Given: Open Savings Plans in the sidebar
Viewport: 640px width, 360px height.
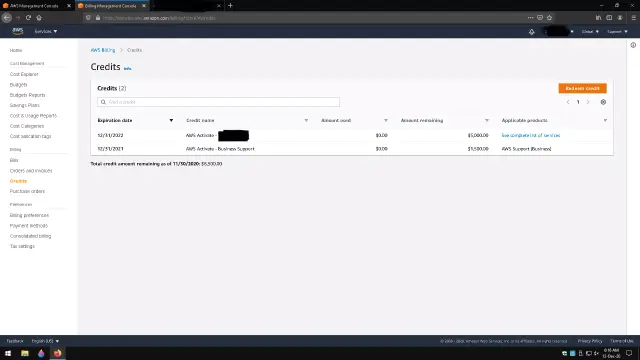Looking at the screenshot, I should 24,105.
